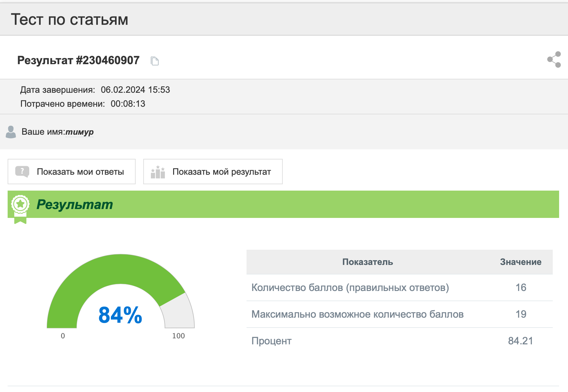Screen dimensions: 568x392
Task: Select Количество баллов (правильных ответов) row label
Action: (350, 287)
